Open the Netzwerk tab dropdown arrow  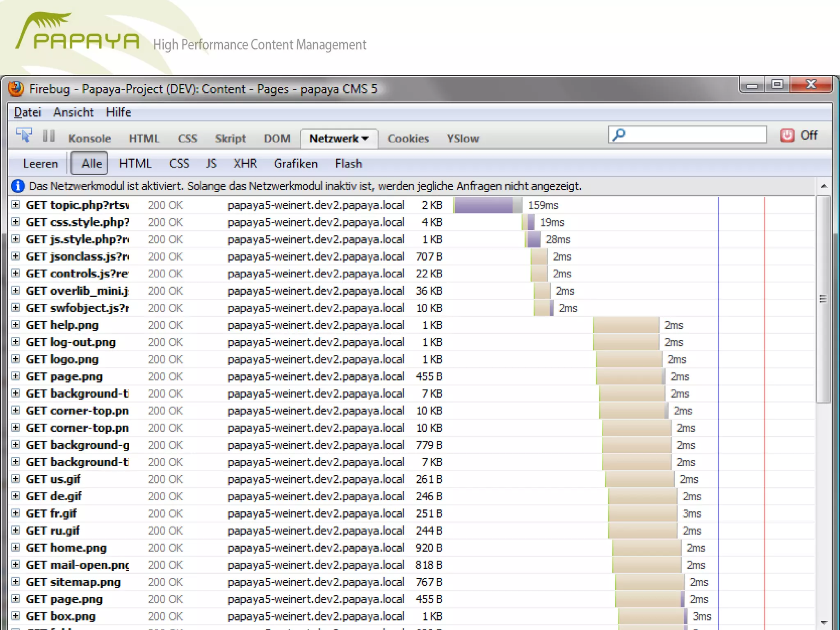365,139
